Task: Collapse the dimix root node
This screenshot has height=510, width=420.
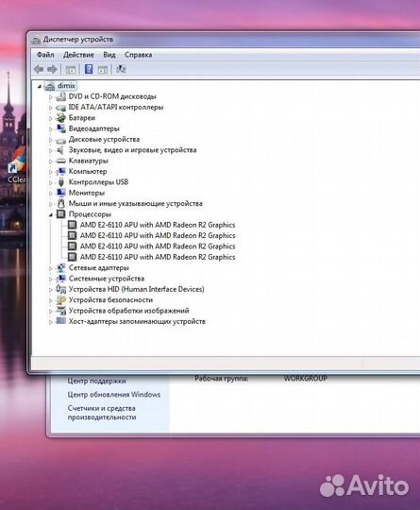Action: point(40,87)
